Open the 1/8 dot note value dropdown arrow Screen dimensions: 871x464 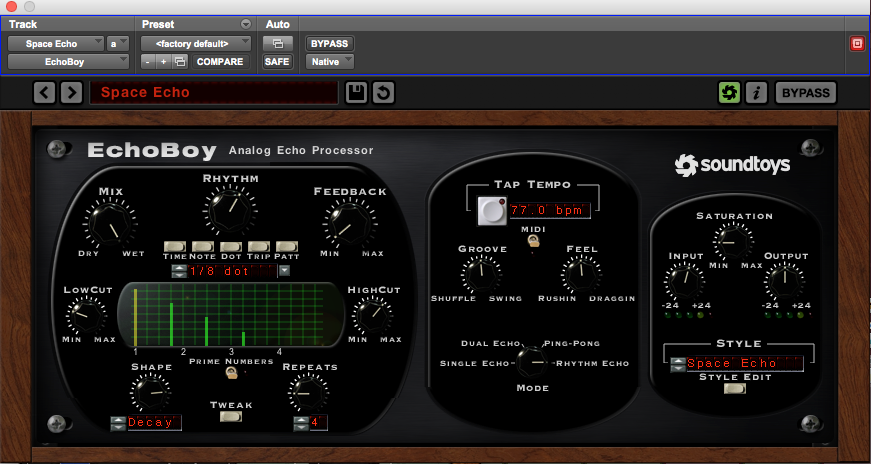pos(284,271)
